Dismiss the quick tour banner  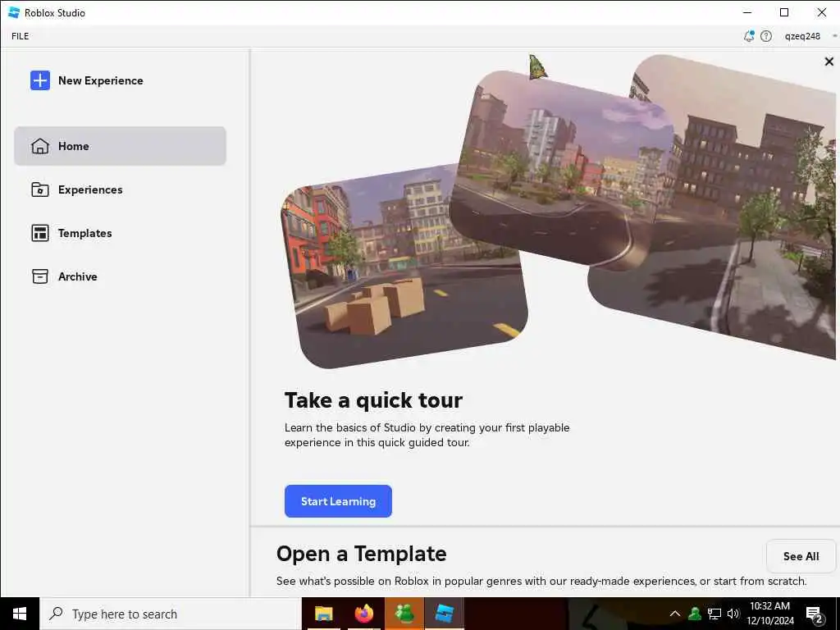(829, 62)
